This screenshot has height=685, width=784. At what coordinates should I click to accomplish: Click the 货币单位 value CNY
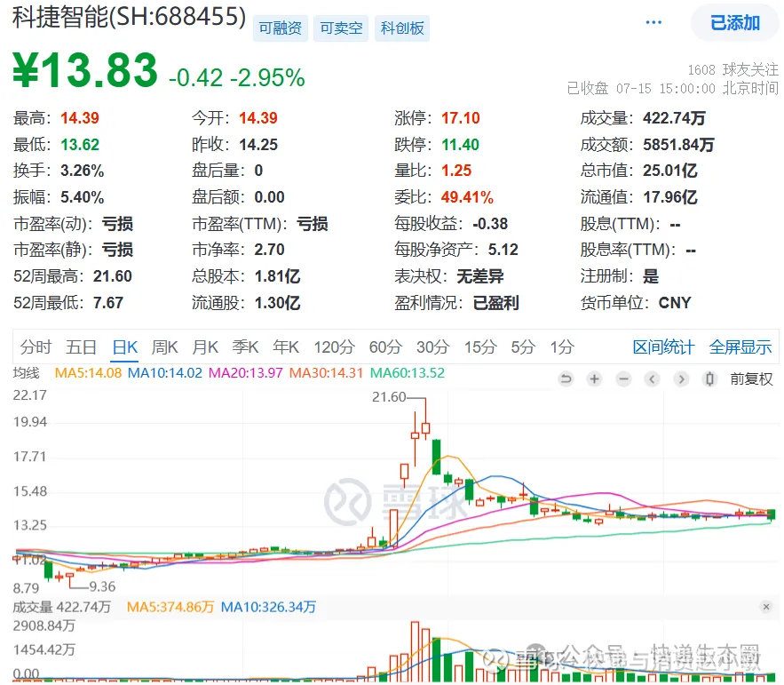click(x=675, y=303)
